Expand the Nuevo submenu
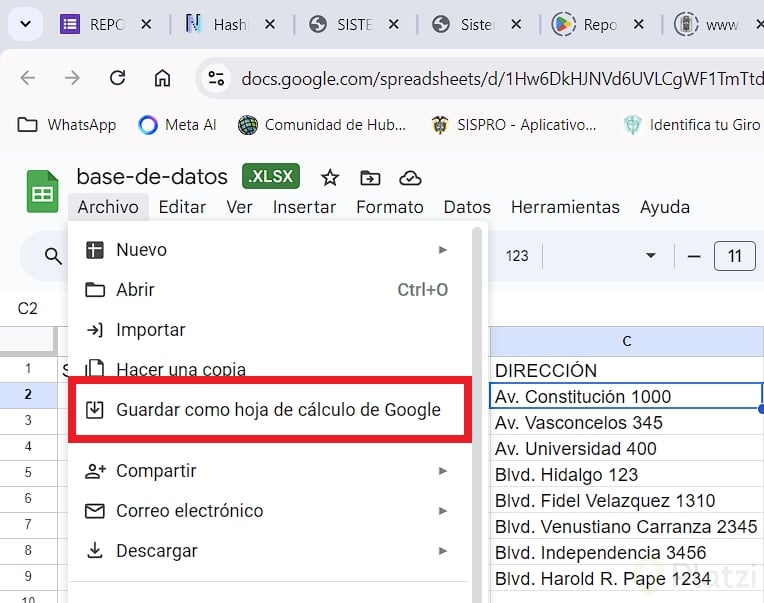Viewport: 764px width, 603px height. coord(269,250)
